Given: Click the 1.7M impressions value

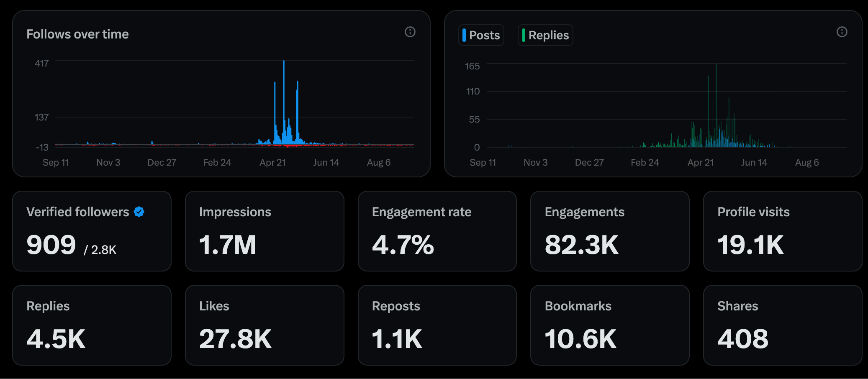Looking at the screenshot, I should click(x=227, y=245).
